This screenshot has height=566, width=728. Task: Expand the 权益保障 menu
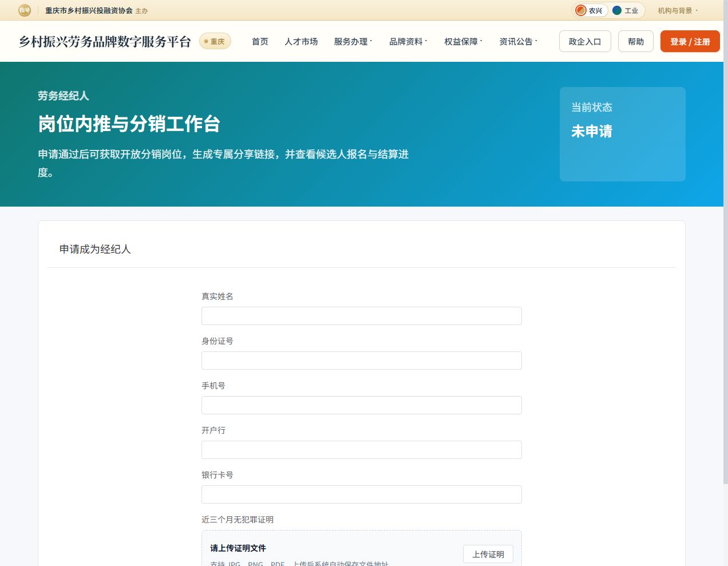click(x=463, y=41)
